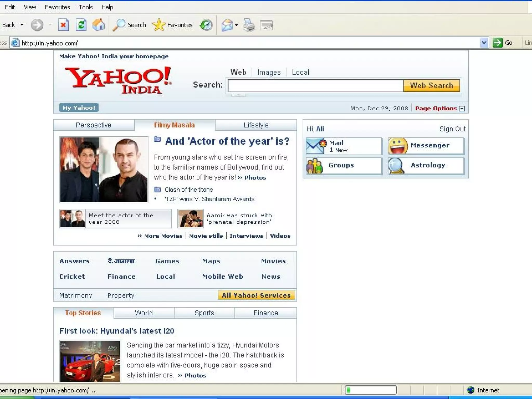Viewport: 532px width, 399px height.
Task: Select the World news tab
Action: tap(144, 313)
